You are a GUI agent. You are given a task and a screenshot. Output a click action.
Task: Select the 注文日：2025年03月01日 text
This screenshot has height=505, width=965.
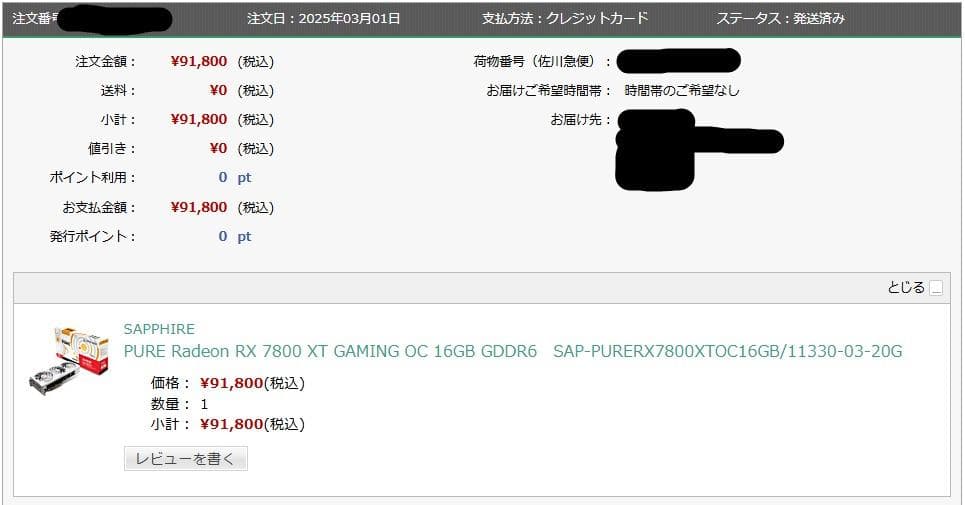point(324,18)
